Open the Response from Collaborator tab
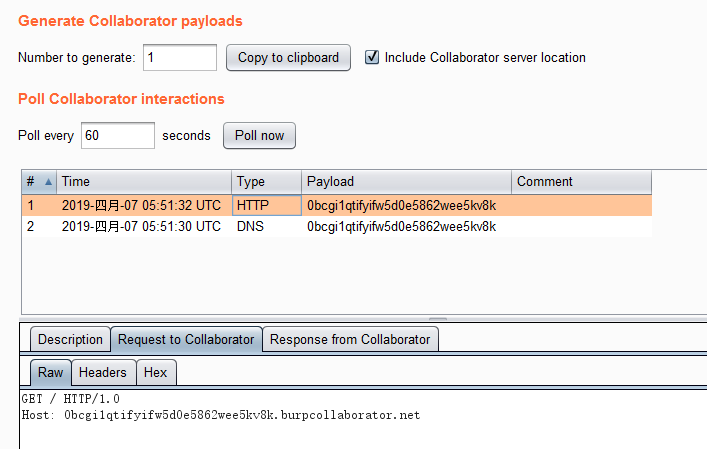 coord(350,339)
